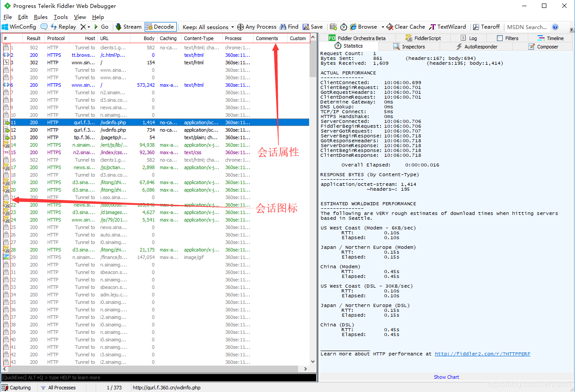
Task: Toggle Capturing in the status bar
Action: (16, 388)
